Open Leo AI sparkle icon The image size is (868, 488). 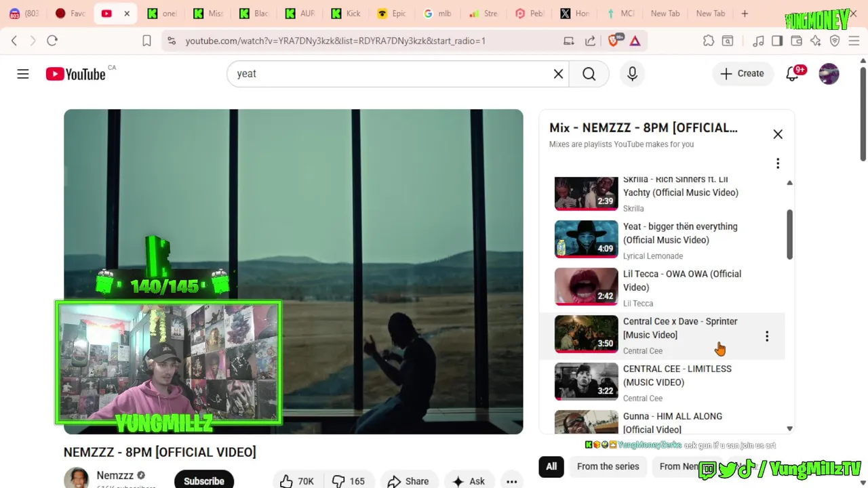click(815, 41)
